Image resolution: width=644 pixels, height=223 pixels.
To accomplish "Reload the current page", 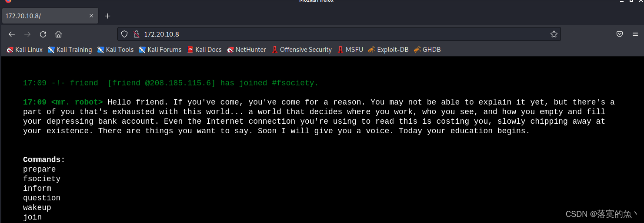I will pyautogui.click(x=43, y=34).
